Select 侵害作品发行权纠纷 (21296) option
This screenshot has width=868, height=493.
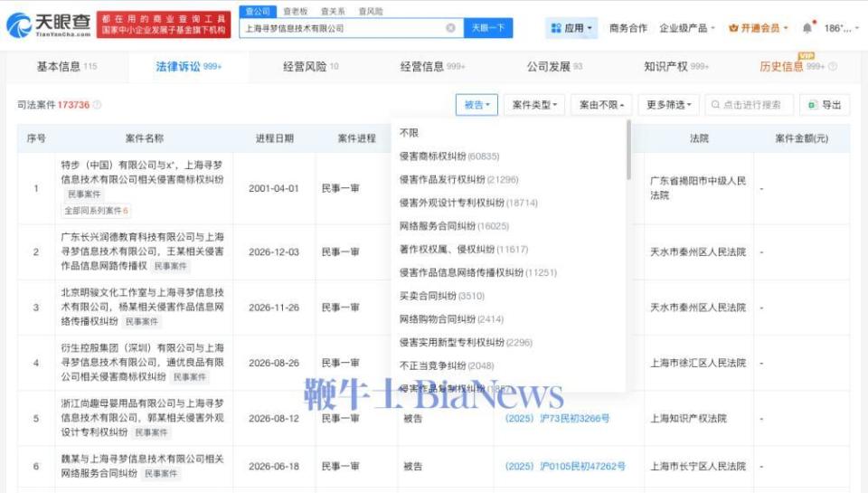458,179
